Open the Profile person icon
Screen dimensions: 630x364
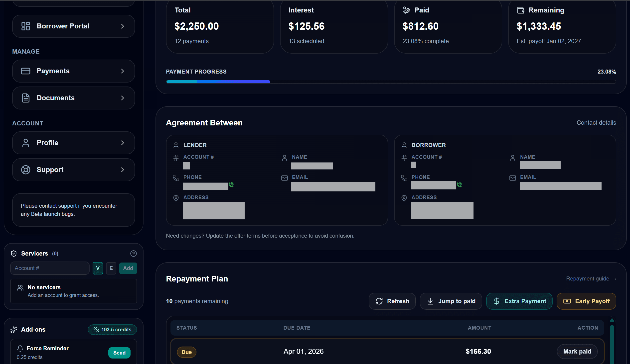[x=25, y=143]
